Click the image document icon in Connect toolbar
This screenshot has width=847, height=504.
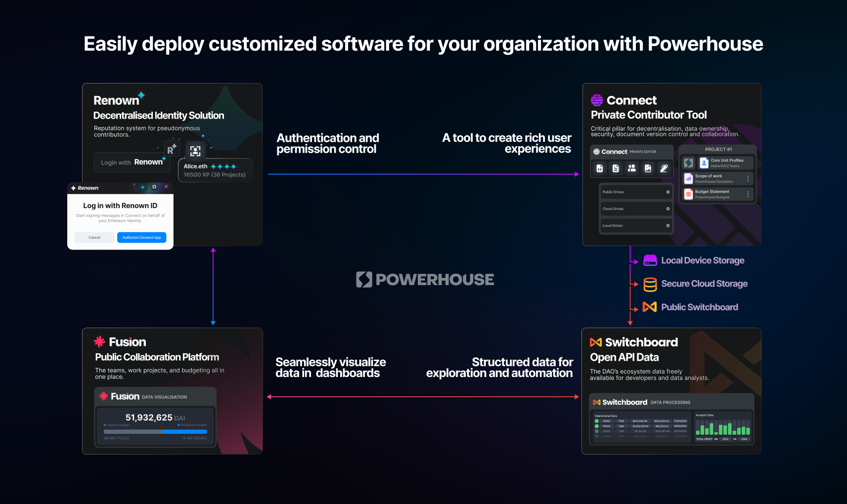648,168
